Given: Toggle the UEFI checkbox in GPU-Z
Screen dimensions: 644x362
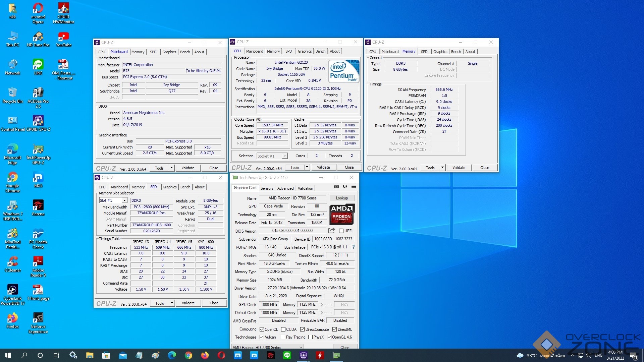Looking at the screenshot, I should tap(341, 231).
